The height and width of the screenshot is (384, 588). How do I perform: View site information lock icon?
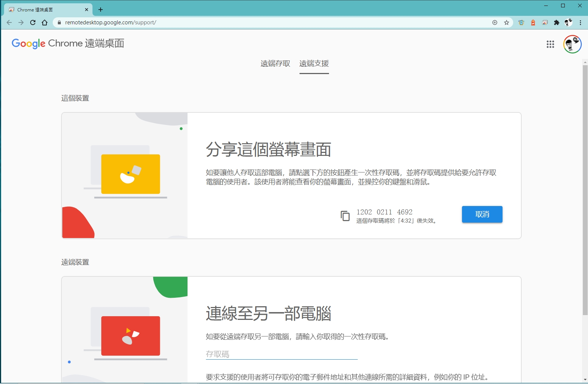click(59, 22)
